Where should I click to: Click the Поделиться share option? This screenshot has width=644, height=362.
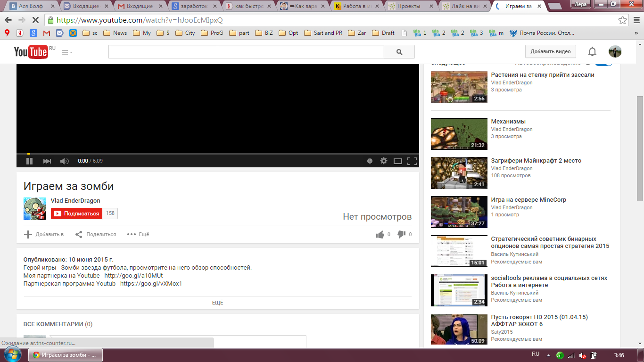(96, 234)
